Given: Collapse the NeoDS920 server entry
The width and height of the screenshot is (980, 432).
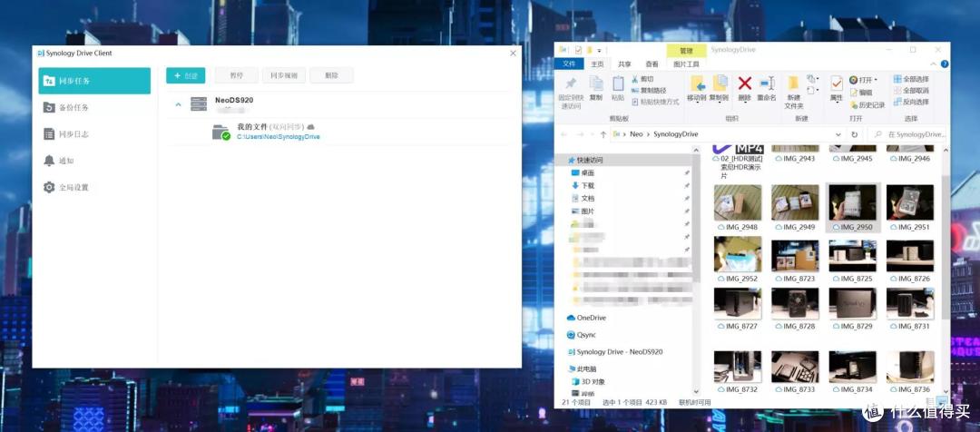Looking at the screenshot, I should pyautogui.click(x=178, y=104).
